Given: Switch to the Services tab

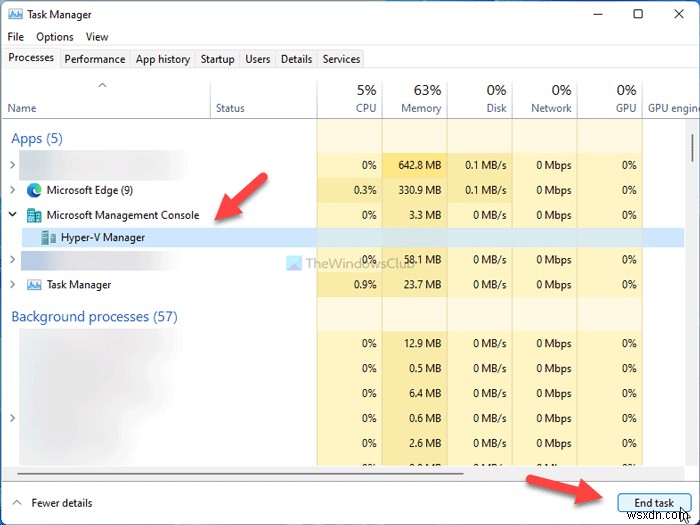Looking at the screenshot, I should pos(341,59).
